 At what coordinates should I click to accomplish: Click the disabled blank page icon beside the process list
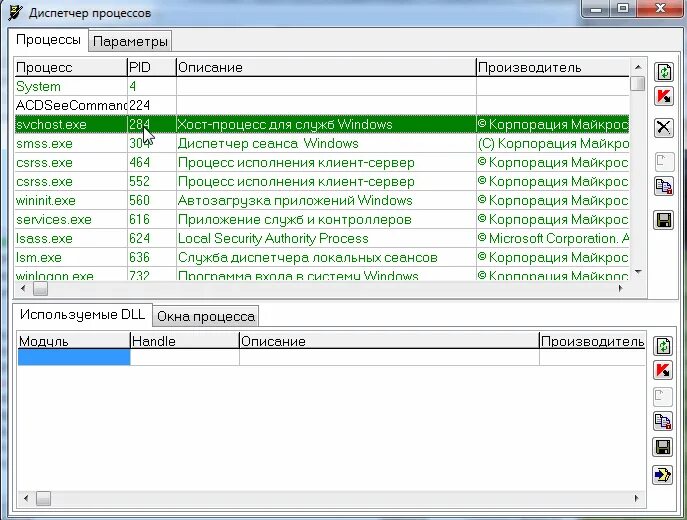[664, 162]
